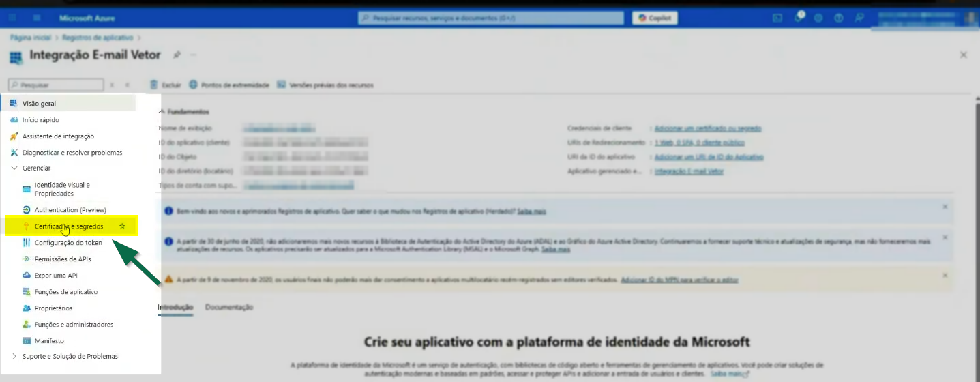Go to Registros de aplicativo breadcrumb
This screenshot has width=980, height=382.
coord(98,38)
